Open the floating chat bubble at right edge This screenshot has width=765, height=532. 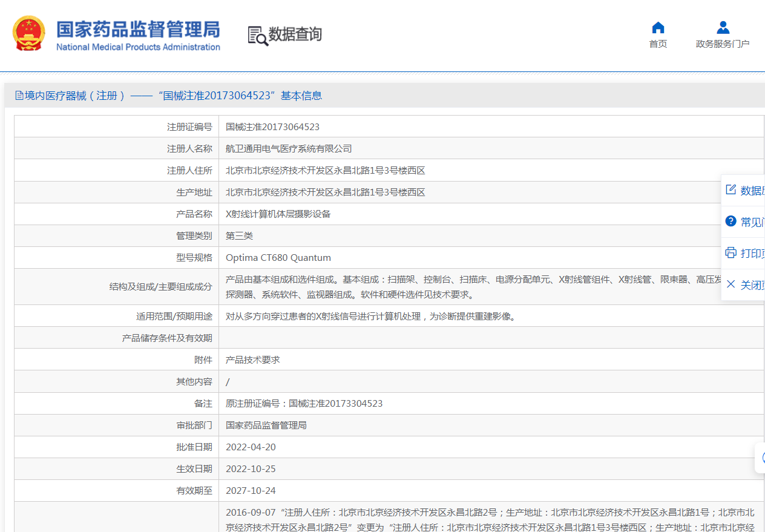[761, 458]
